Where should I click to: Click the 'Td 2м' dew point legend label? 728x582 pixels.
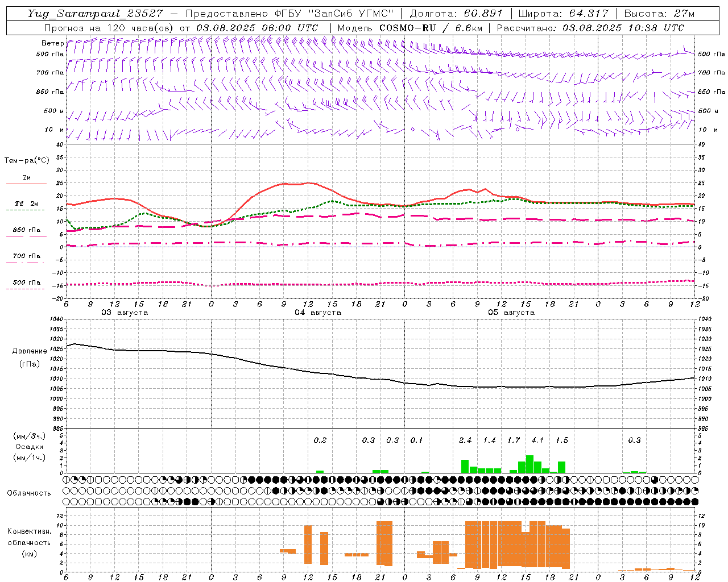click(26, 203)
